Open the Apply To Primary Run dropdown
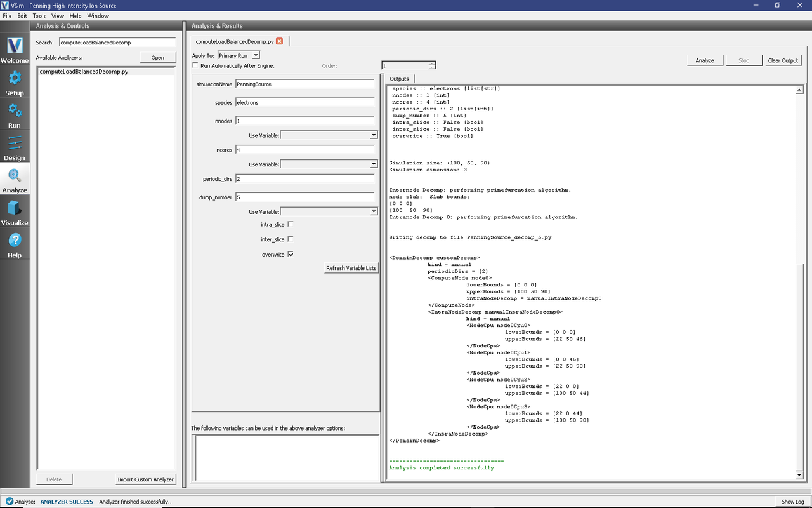 tap(239, 56)
